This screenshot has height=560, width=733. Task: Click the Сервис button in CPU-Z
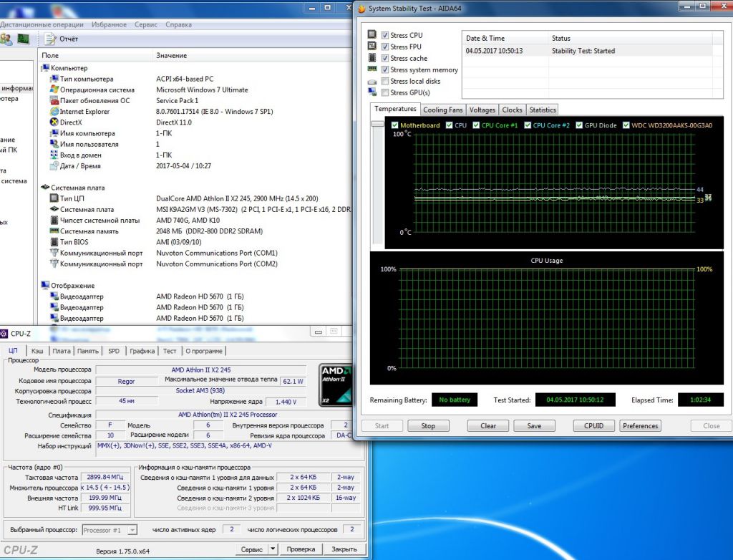pos(251,549)
